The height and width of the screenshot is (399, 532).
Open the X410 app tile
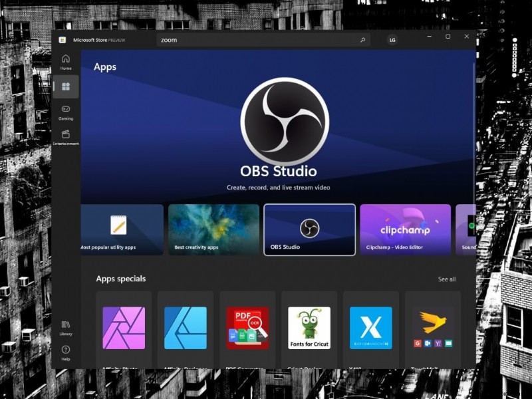371,329
